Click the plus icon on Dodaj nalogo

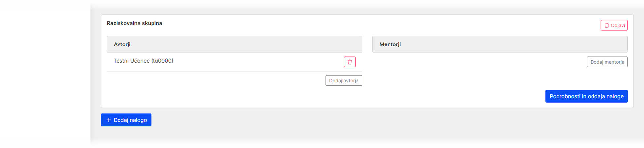[109, 120]
